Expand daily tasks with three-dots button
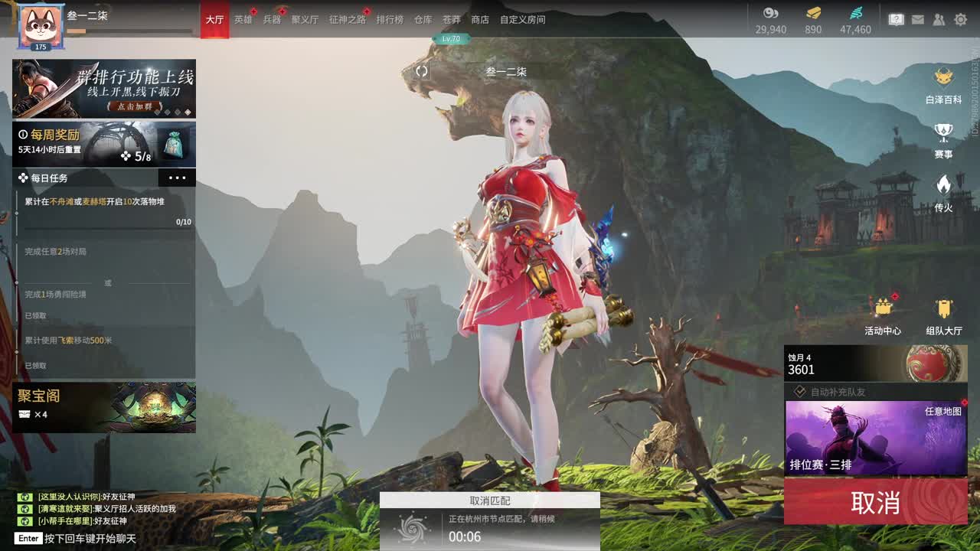 pos(177,178)
